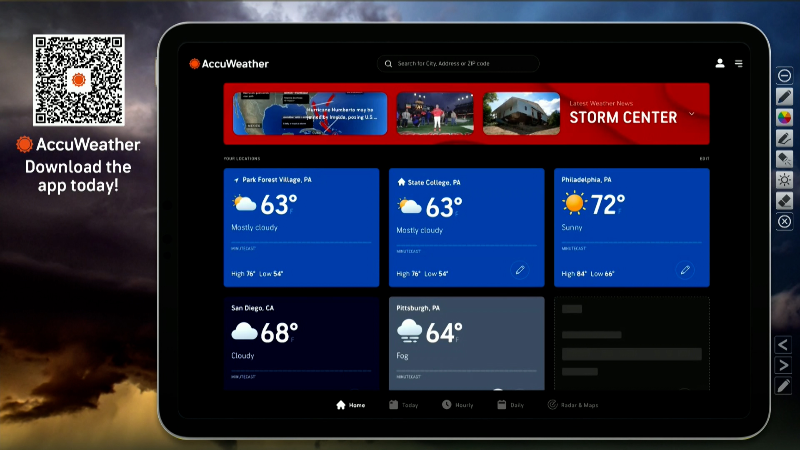Switch to the Hourly tab

click(x=458, y=405)
